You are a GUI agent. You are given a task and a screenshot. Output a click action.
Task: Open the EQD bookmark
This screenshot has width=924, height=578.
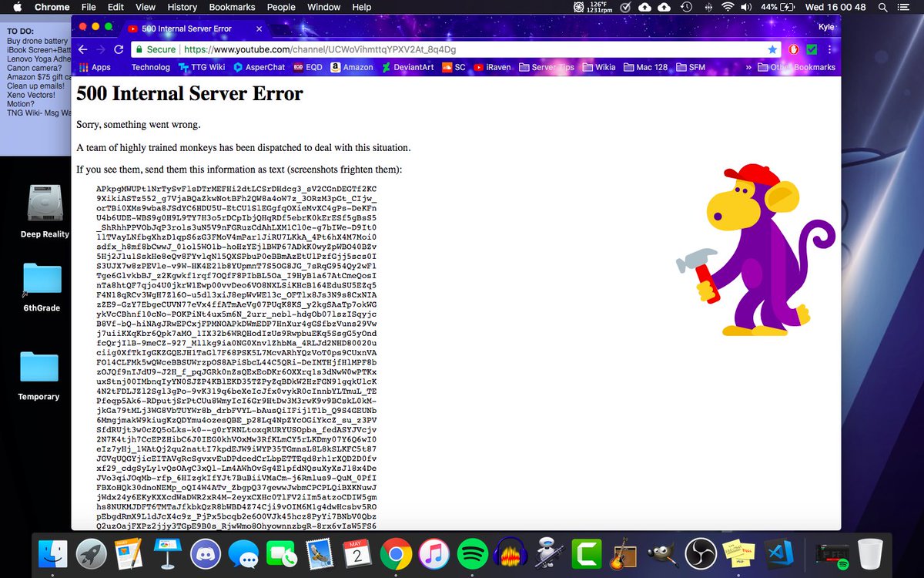[308, 67]
